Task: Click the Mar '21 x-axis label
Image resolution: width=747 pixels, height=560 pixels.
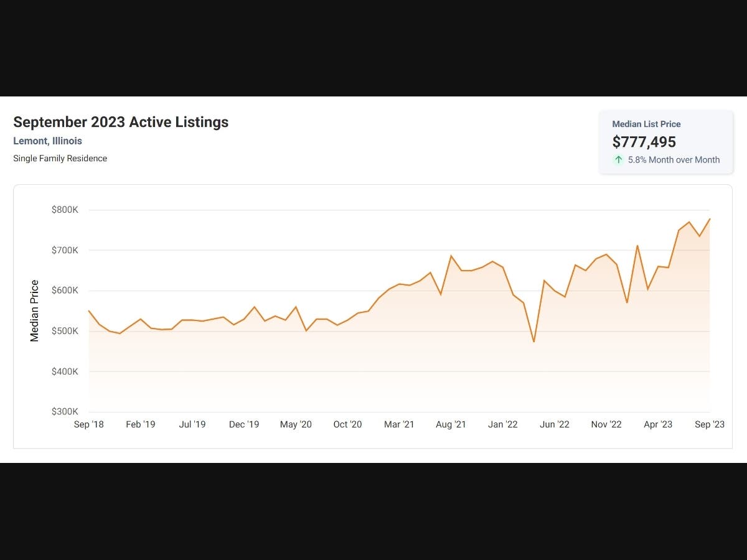Action: click(x=399, y=424)
